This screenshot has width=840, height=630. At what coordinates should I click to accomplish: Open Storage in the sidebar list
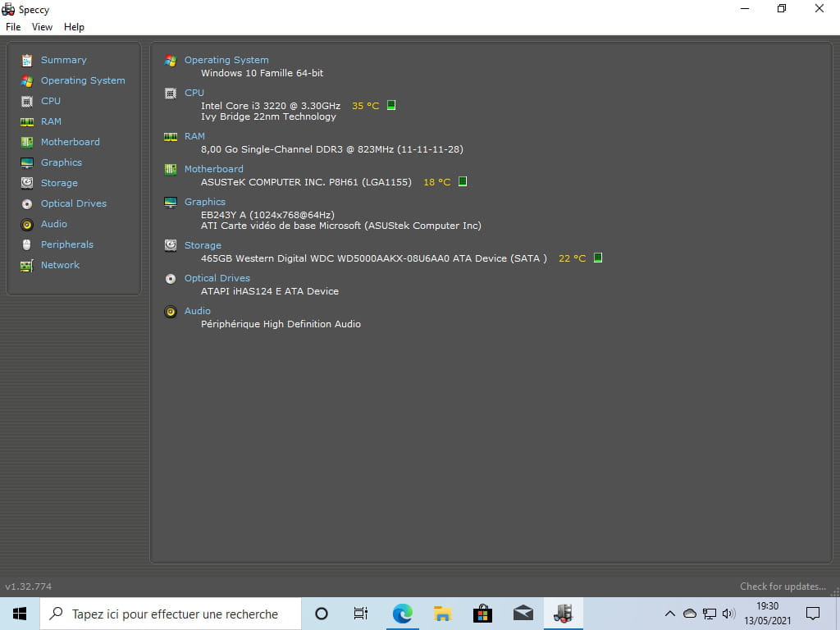(59, 183)
